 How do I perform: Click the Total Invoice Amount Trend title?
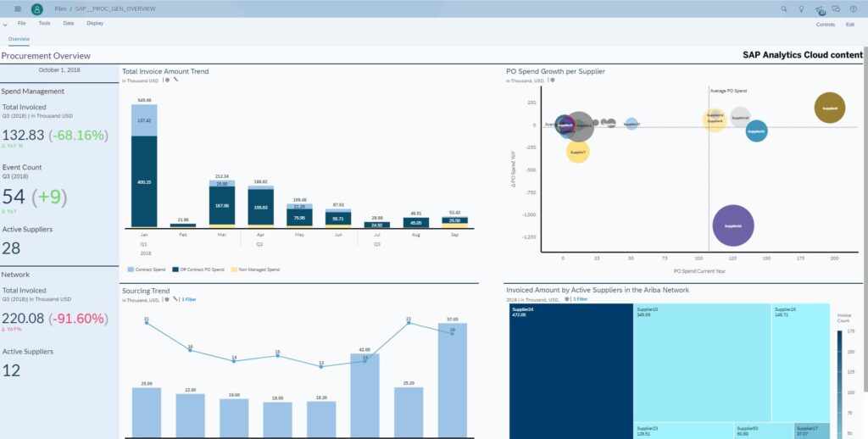click(165, 71)
